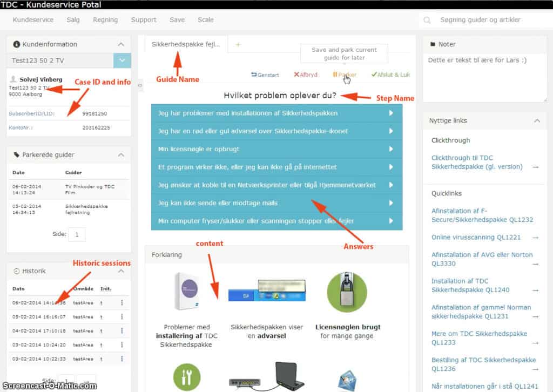Click arrow beside Afinstallation af AVG eller Norton
The width and height of the screenshot is (553, 392).
click(536, 264)
